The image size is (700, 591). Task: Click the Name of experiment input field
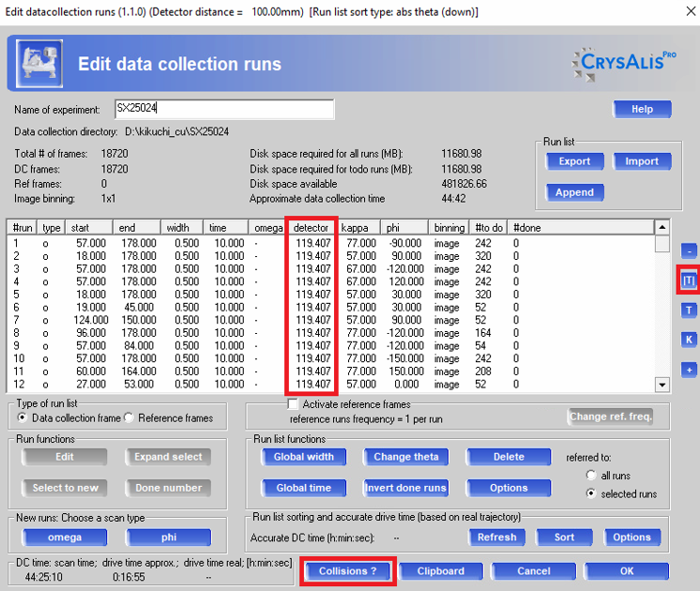tap(224, 109)
